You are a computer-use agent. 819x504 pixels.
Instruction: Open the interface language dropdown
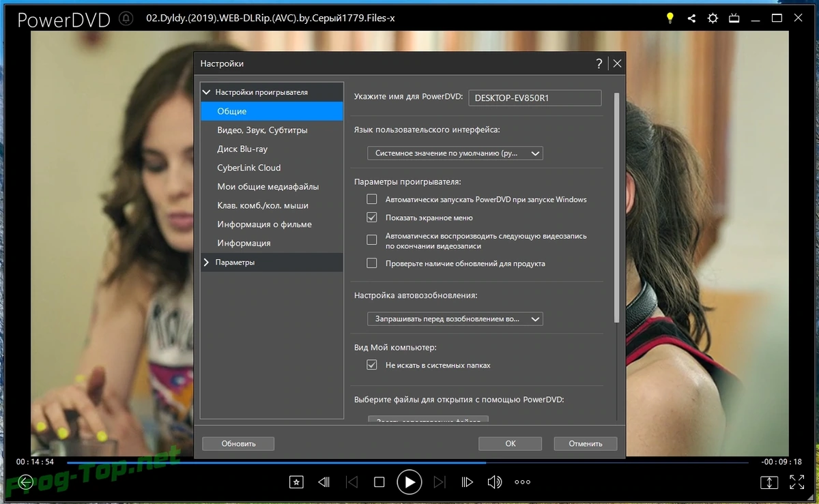pyautogui.click(x=455, y=153)
